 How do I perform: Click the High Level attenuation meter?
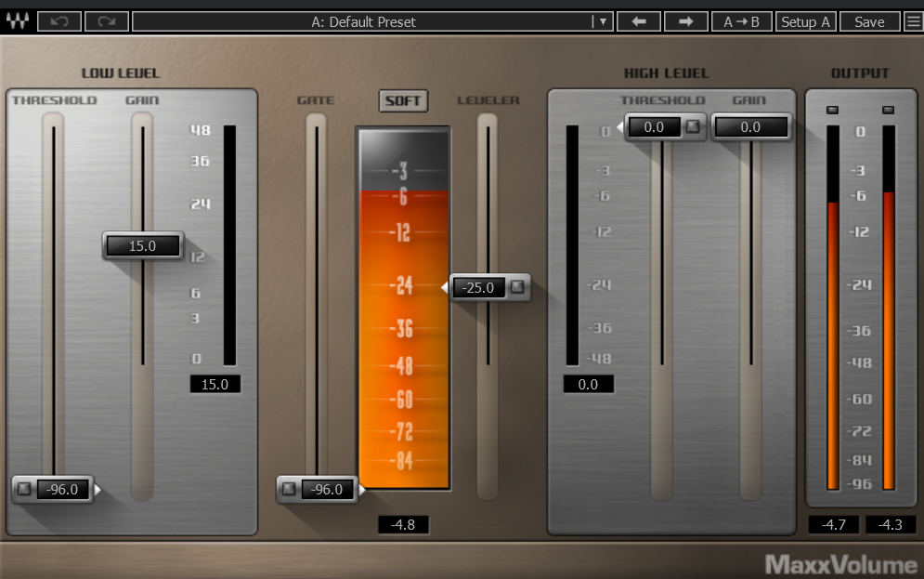coord(572,245)
